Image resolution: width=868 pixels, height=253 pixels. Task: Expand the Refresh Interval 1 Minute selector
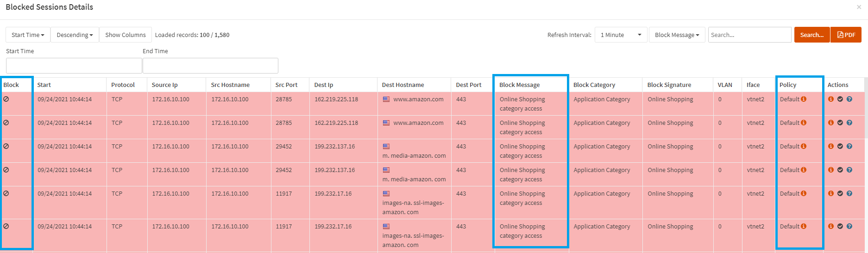pyautogui.click(x=621, y=35)
